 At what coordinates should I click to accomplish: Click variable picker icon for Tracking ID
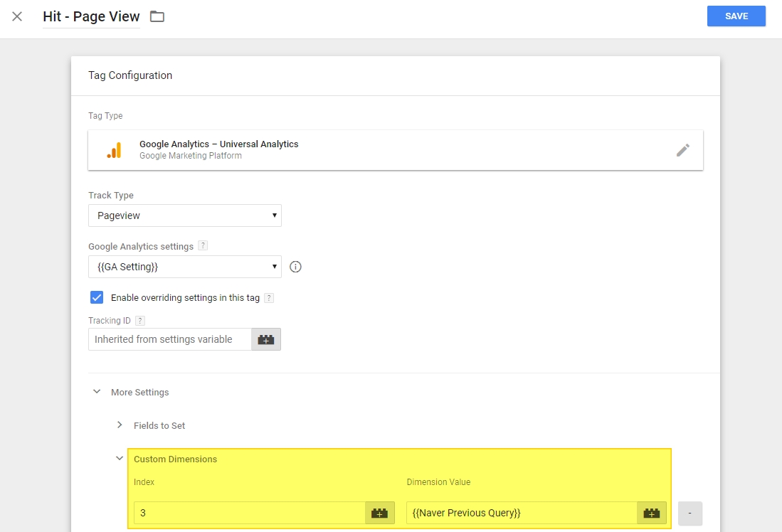click(266, 339)
